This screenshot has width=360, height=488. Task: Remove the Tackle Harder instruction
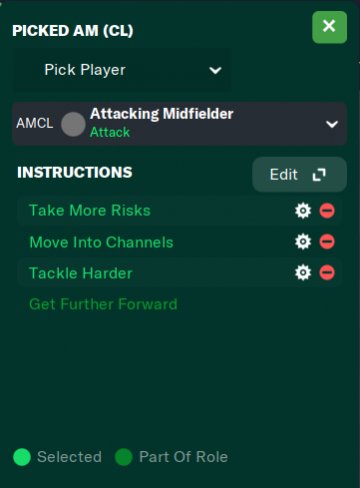[327, 273]
